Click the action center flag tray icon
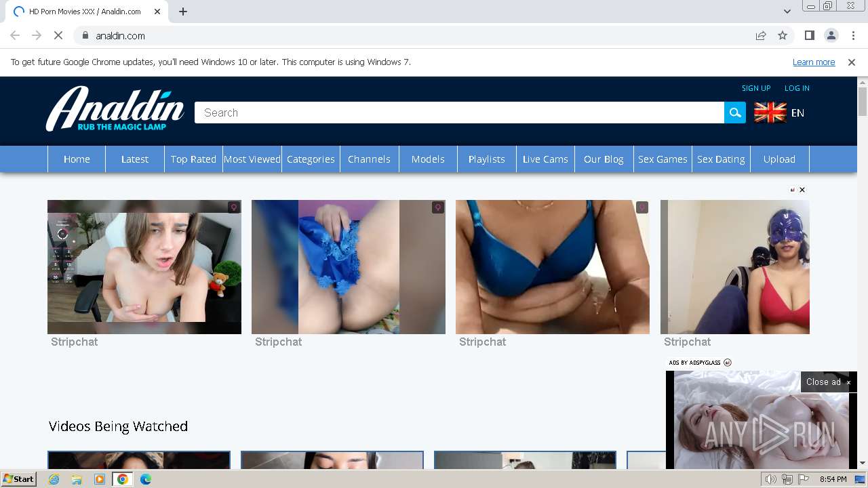Viewport: 868px width, 488px height. (x=804, y=479)
